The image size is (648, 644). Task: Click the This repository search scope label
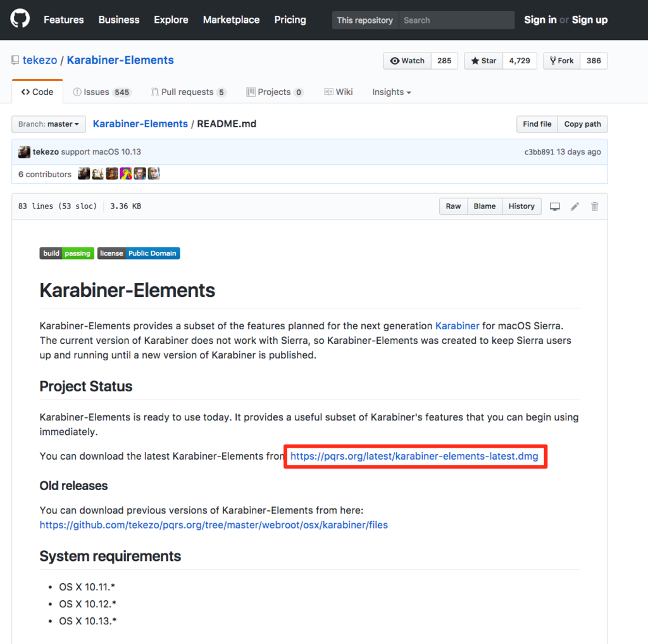[x=365, y=20]
